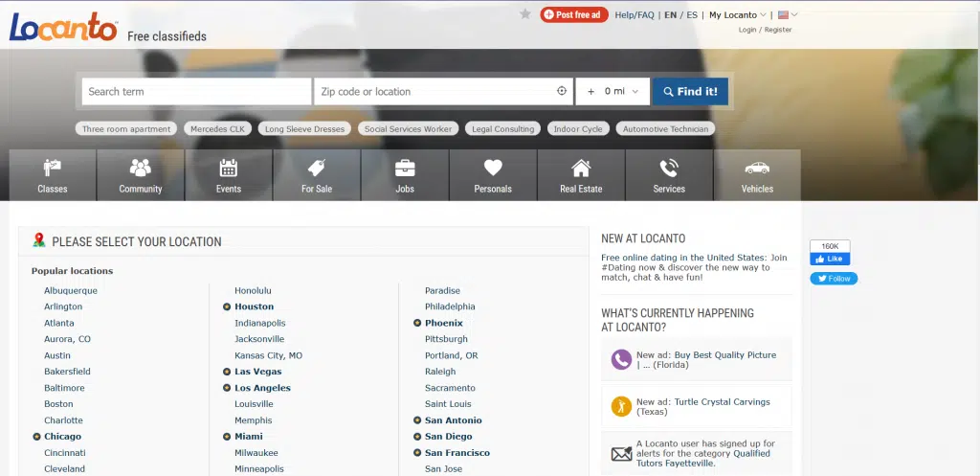Screen dimensions: 980x476
Task: Select Honolulu location link
Action: pyautogui.click(x=253, y=291)
